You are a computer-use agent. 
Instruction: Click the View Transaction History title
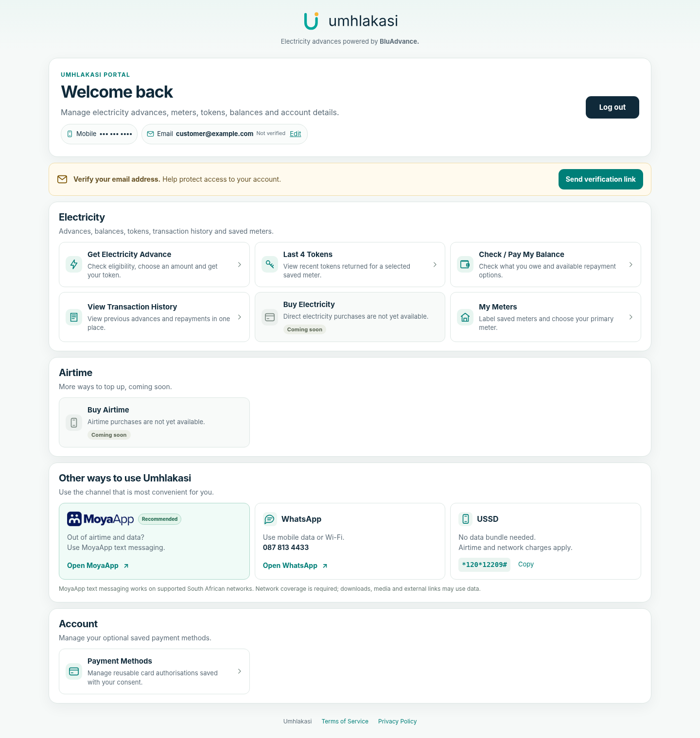pyautogui.click(x=132, y=307)
